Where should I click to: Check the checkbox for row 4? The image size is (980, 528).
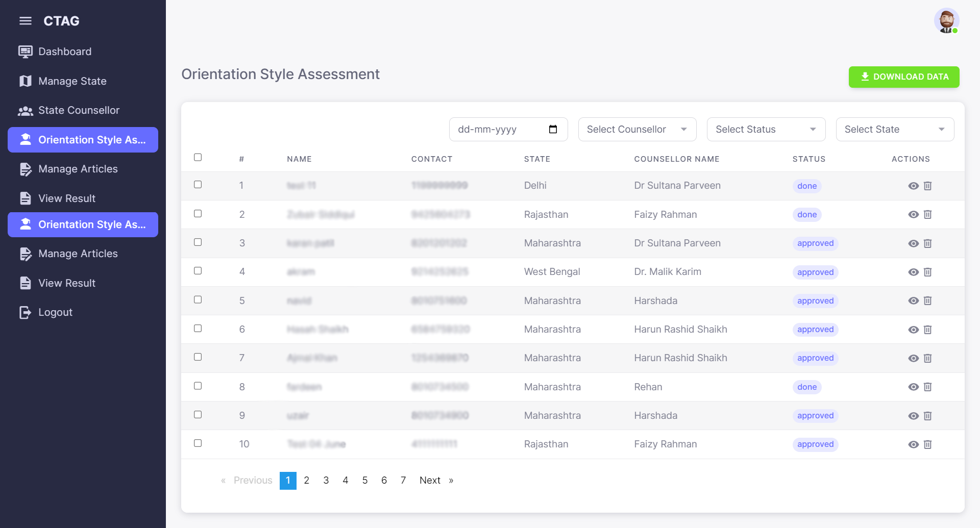[198, 271]
